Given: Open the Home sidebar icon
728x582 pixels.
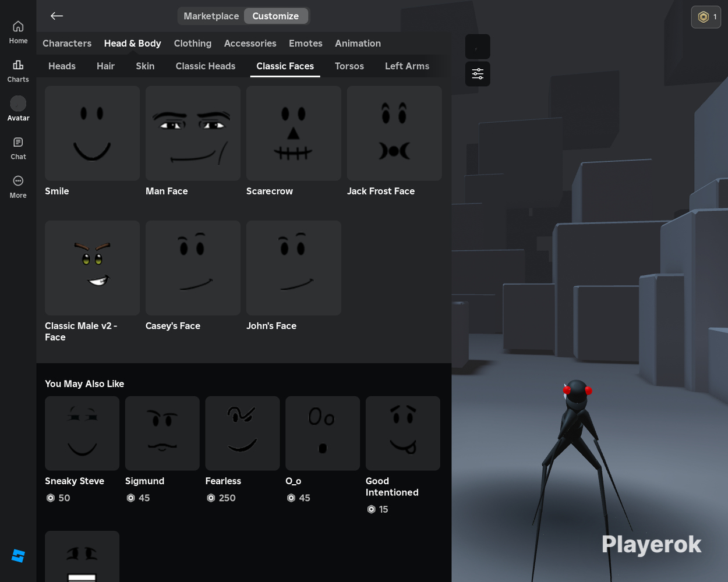Looking at the screenshot, I should [18, 33].
